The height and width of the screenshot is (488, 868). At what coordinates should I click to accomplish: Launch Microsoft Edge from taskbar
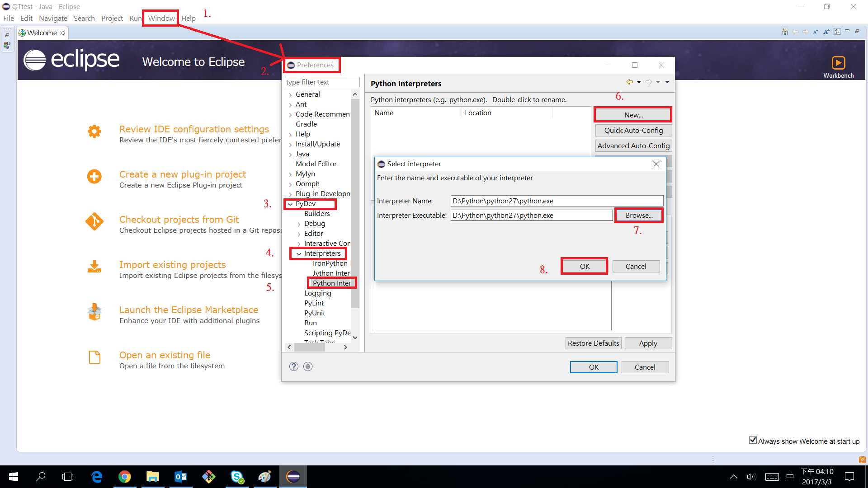[97, 477]
